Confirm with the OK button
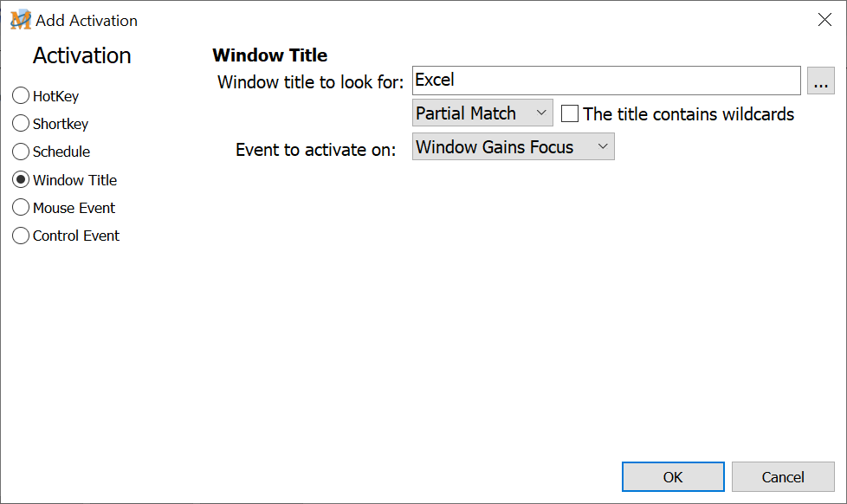The height and width of the screenshot is (504, 847). [x=673, y=477]
